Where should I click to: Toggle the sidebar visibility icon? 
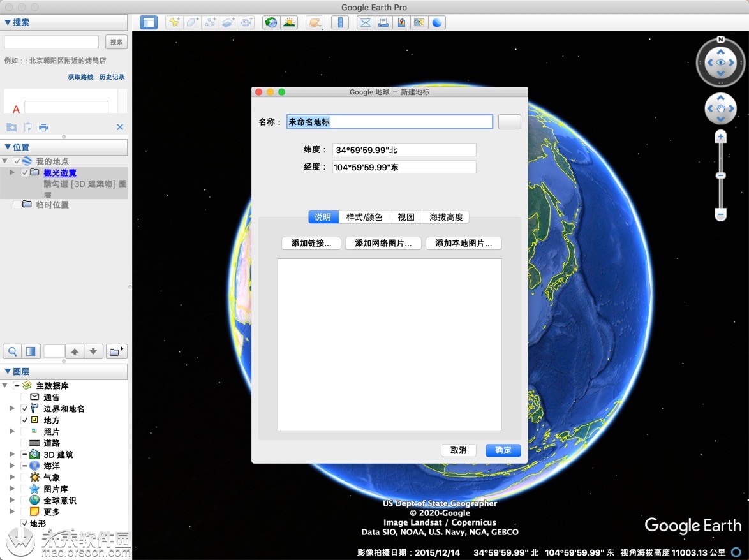coord(149,22)
